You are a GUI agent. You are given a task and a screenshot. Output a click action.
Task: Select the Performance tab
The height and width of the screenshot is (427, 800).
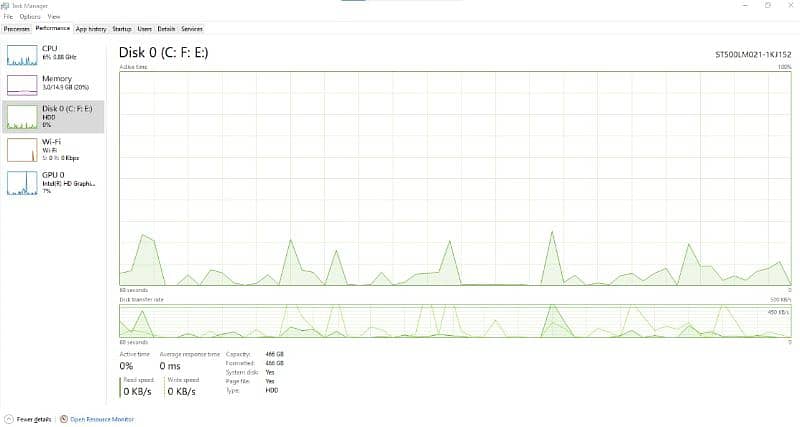[53, 29]
